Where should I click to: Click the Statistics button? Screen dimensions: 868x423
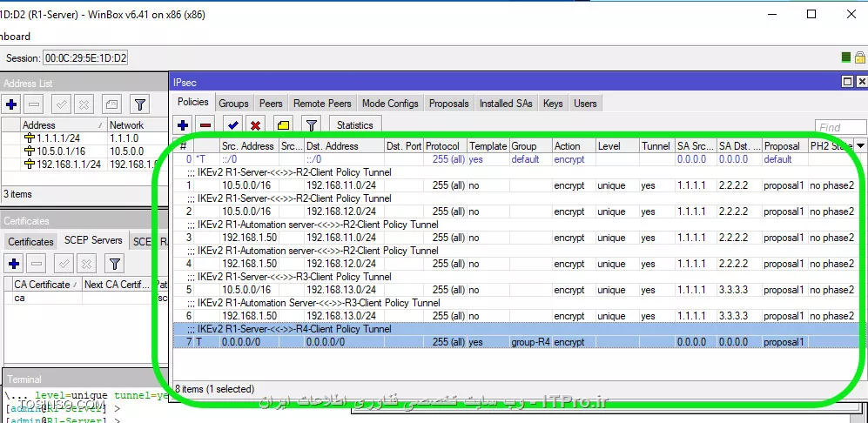click(355, 125)
